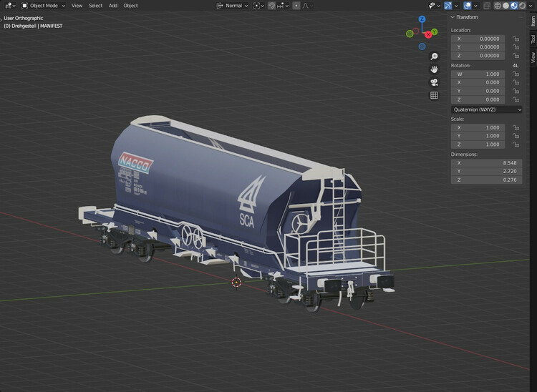Switch to the Tool sidebar tab

point(533,39)
